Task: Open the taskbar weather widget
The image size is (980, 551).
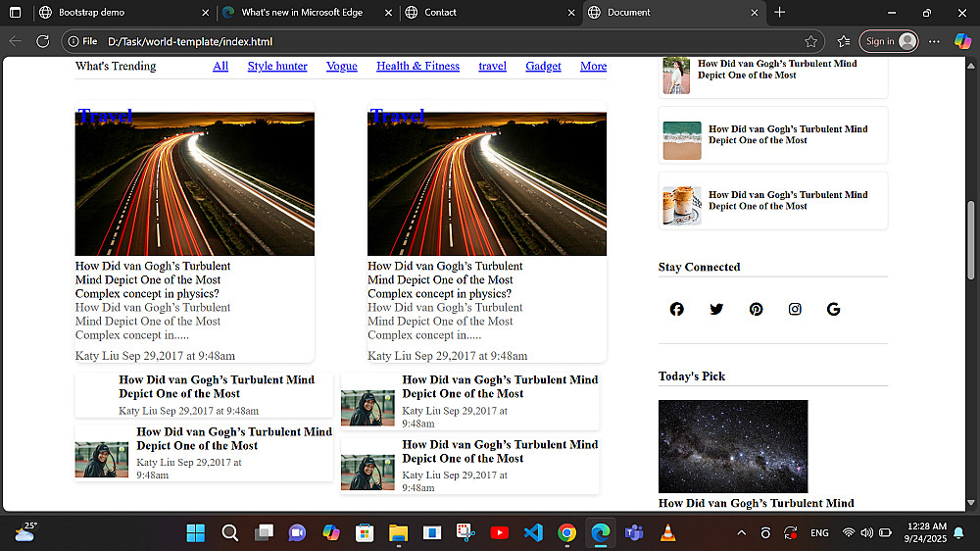Action: coord(25,532)
